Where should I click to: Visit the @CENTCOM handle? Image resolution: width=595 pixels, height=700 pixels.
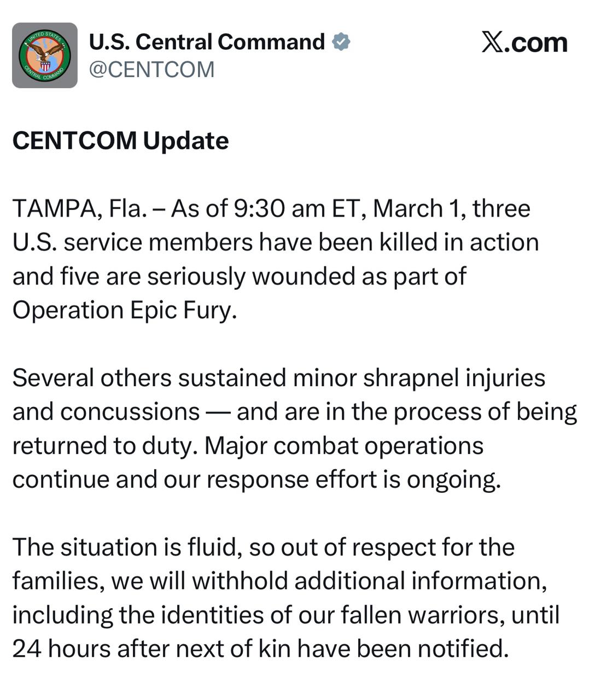[151, 69]
